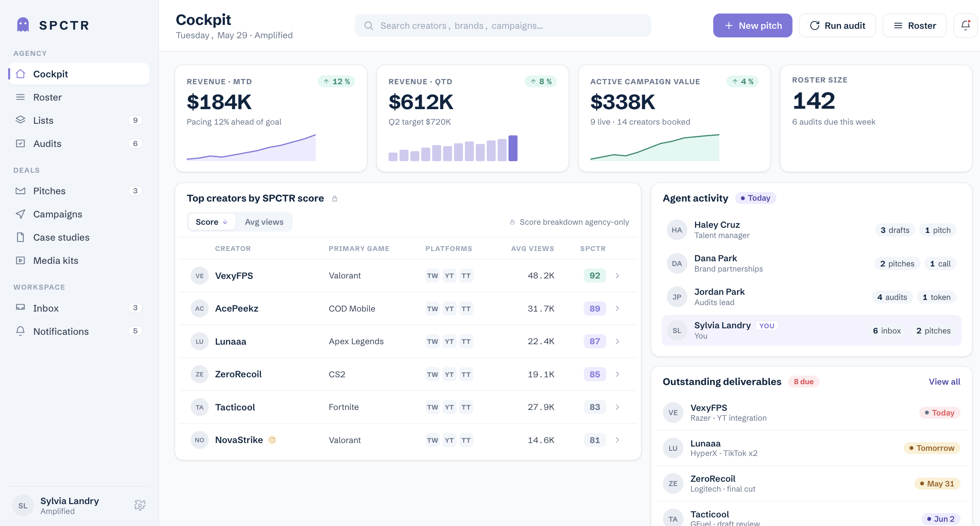Click the Notifications bell icon in sidebar
Image resolution: width=980 pixels, height=526 pixels.
tap(20, 331)
